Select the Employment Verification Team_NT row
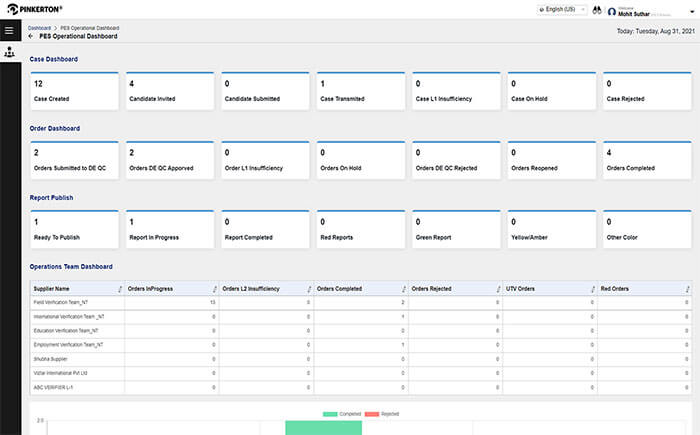Image resolution: width=700 pixels, height=435 pixels. point(361,345)
